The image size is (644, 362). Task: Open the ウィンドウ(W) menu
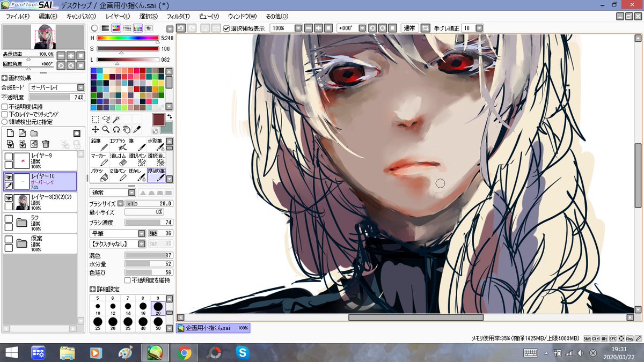click(242, 17)
